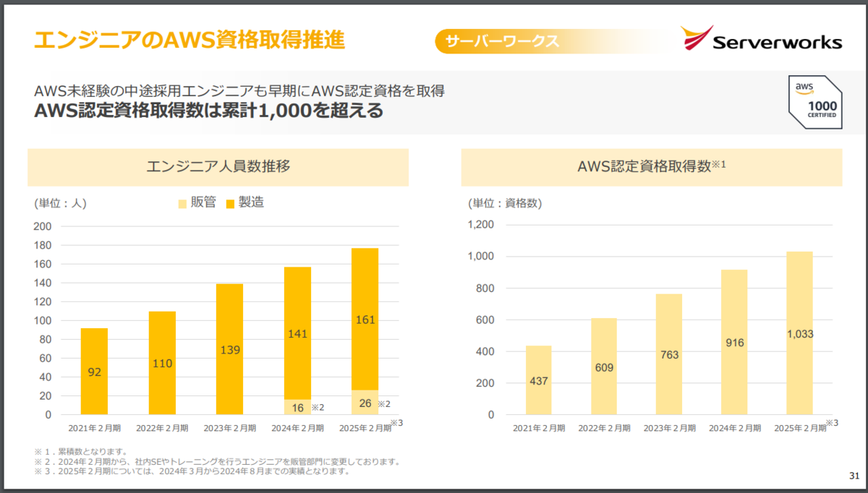
Task: Click the bar labeled 916
Action: pos(734,342)
